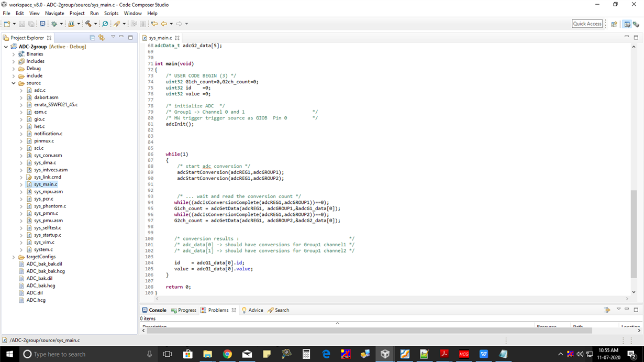Click the Forward navigation arrow icon
Screen dimensions: 644x362
(x=179, y=24)
